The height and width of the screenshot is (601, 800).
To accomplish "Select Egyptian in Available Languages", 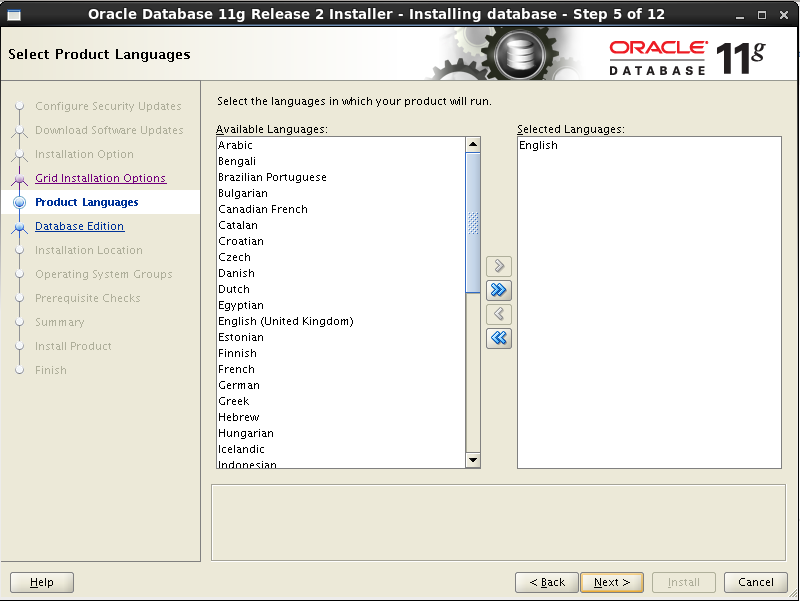I will pyautogui.click(x=341, y=305).
